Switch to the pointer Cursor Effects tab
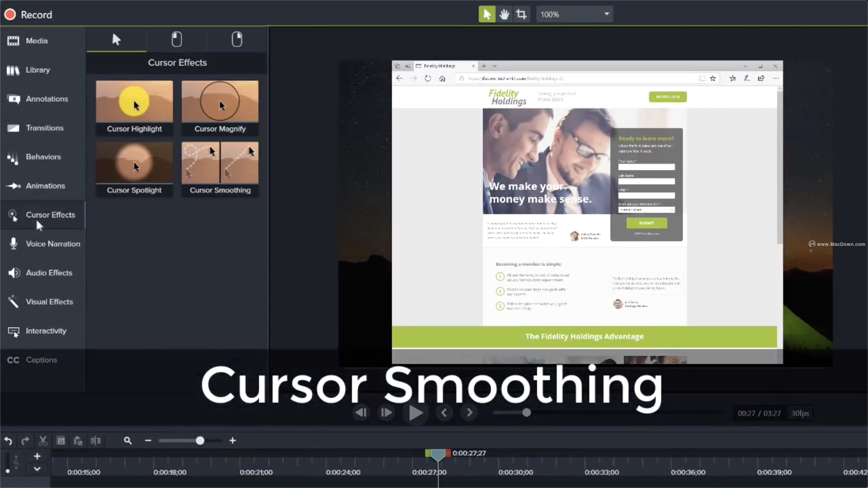 pos(116,39)
